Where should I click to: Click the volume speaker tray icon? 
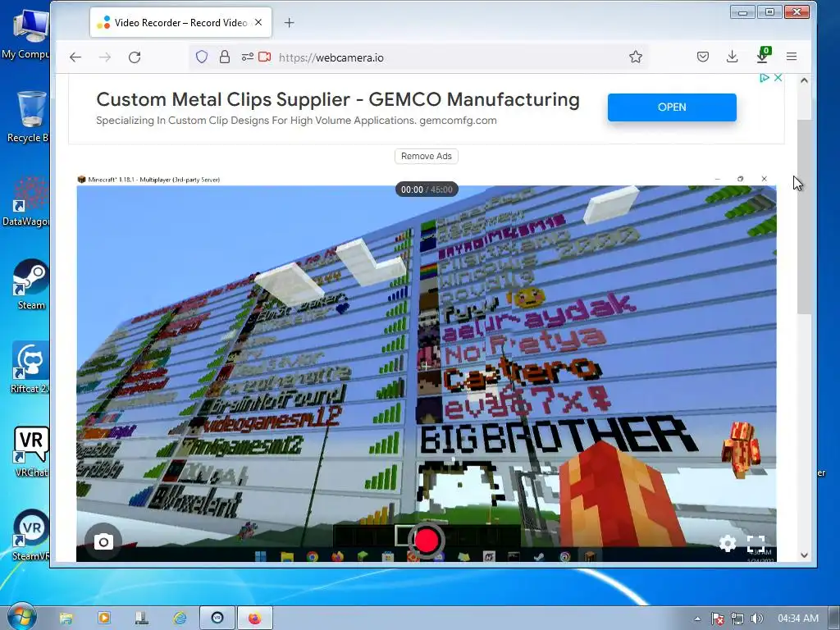click(756, 619)
